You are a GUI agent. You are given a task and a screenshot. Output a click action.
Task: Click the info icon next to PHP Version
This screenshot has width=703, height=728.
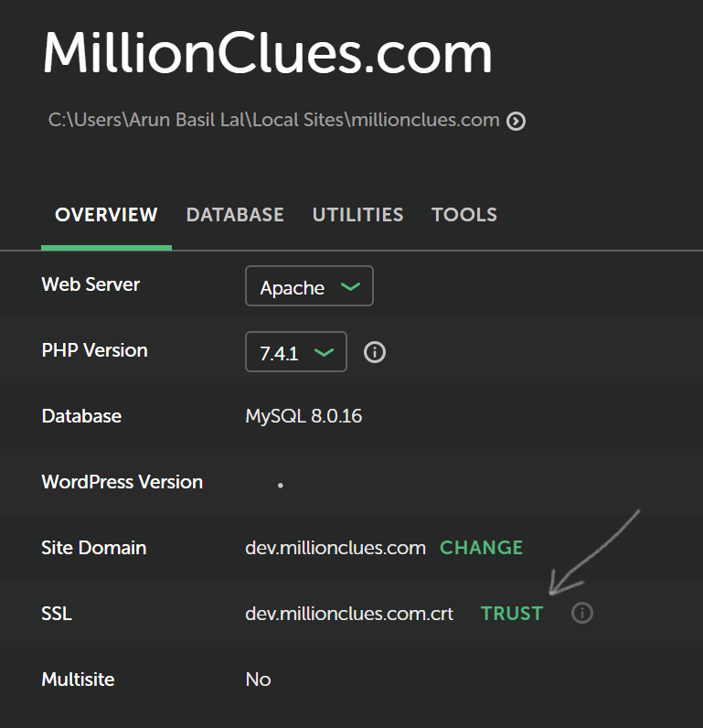375,352
